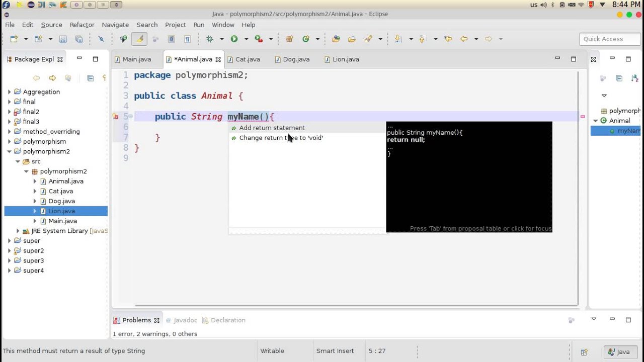Image resolution: width=644 pixels, height=362 pixels.
Task: Click Collapse All icon in Outline view
Action: pos(619,78)
